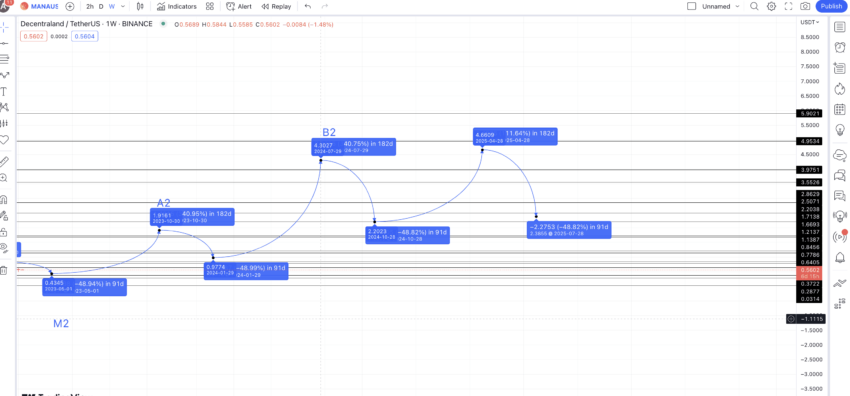Open the economic Calendar panel
The height and width of the screenshot is (396, 850).
tap(840, 109)
